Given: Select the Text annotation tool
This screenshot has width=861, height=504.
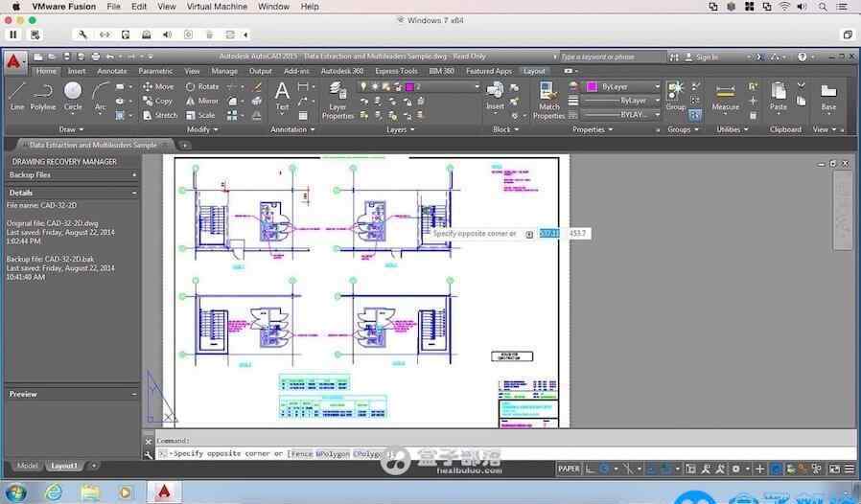Looking at the screenshot, I should [282, 97].
